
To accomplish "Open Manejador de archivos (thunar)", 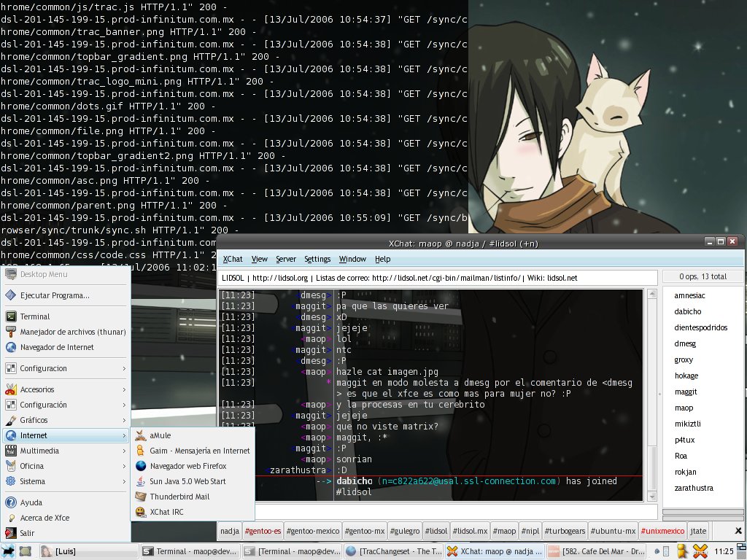I will [x=66, y=332].
